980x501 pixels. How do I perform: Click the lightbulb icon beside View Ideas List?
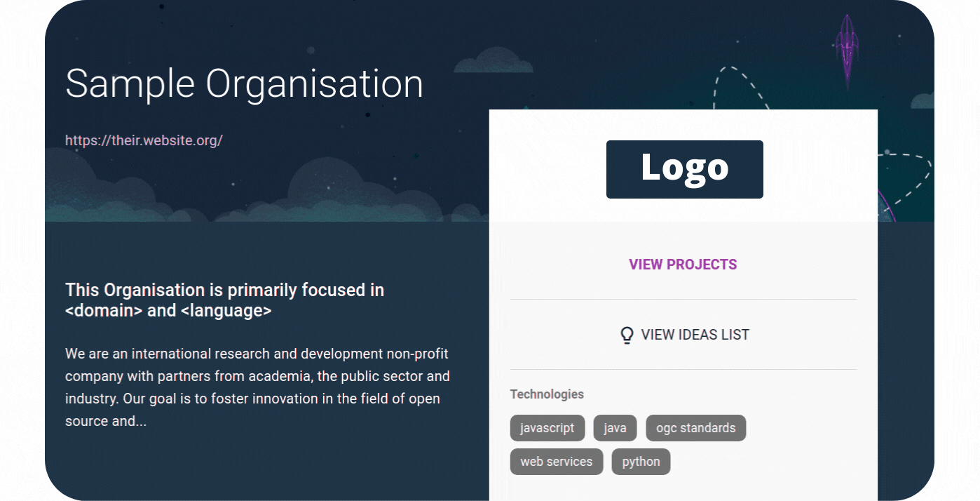click(x=627, y=335)
